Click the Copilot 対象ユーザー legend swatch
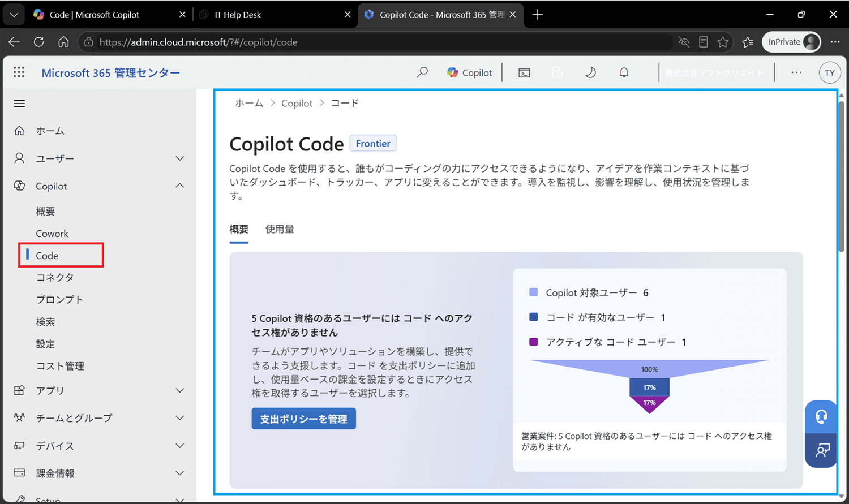The width and height of the screenshot is (849, 504). click(533, 292)
